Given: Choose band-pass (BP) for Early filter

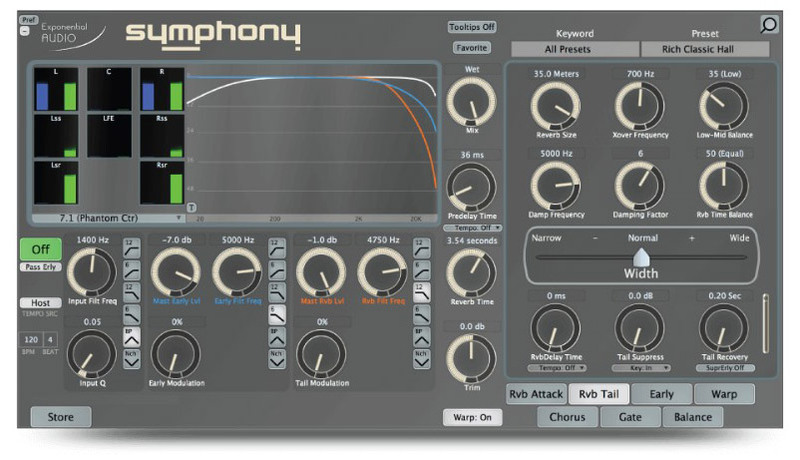Looking at the screenshot, I should point(277,337).
